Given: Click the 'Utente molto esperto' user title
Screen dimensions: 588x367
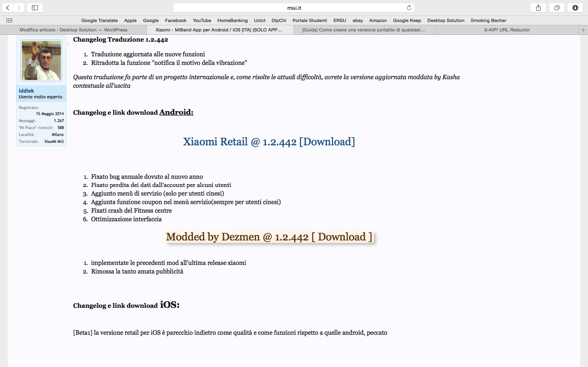Looking at the screenshot, I should (x=40, y=97).
